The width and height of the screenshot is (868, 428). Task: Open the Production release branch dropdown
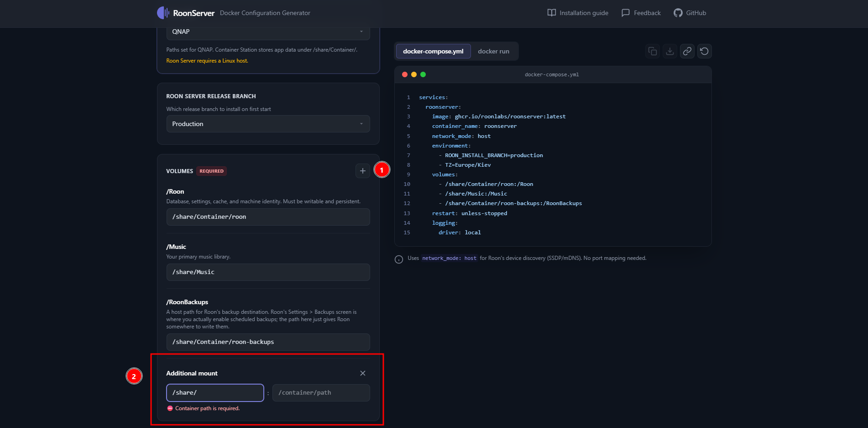pos(268,124)
